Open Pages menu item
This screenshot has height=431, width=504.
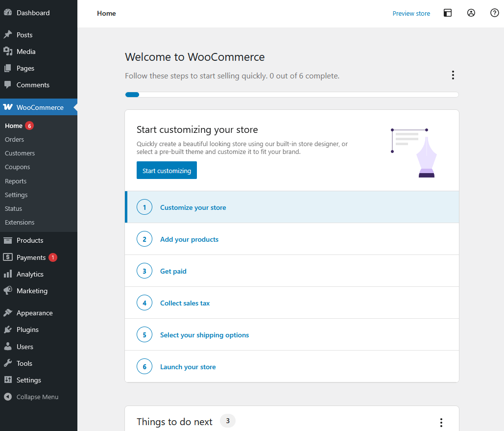[x=39, y=68]
